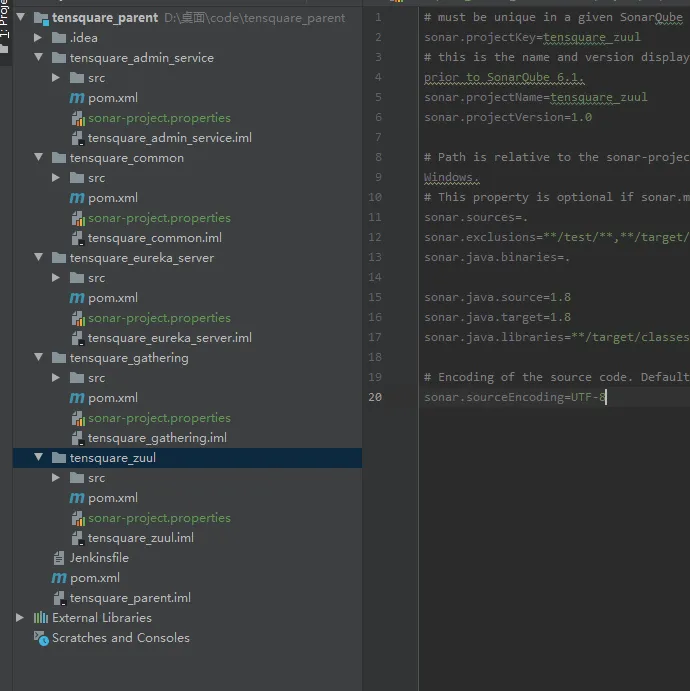The image size is (690, 691).
Task: Collapse the tensquare_parent root node arrow
Action: coord(20,17)
